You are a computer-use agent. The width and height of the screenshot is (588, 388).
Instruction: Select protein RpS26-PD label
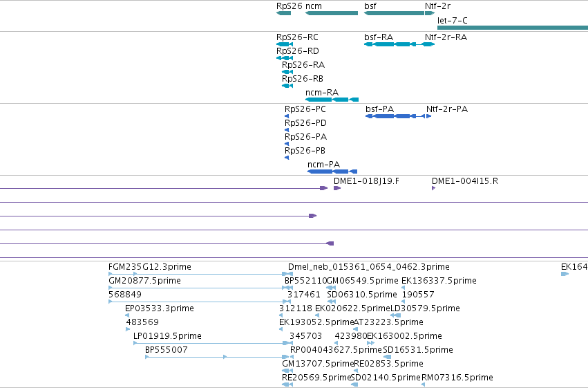tap(305, 123)
